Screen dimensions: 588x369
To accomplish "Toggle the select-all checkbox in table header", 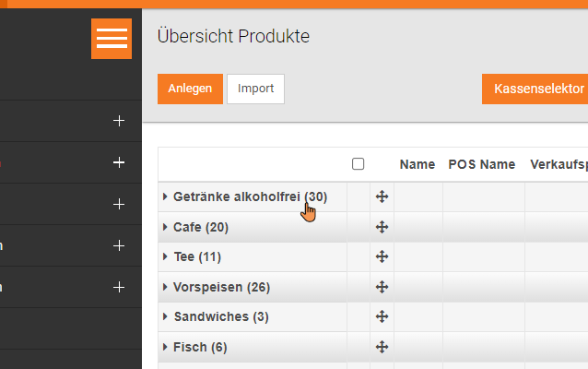I will tap(359, 164).
